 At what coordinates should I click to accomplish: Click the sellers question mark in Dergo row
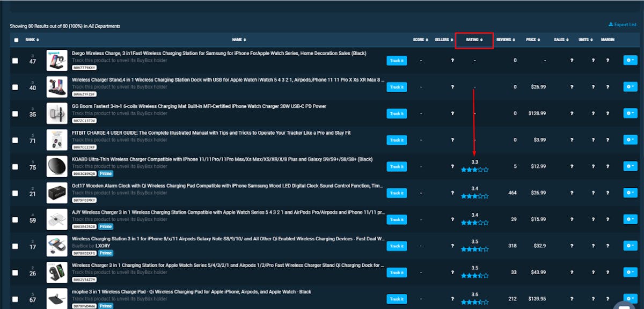pyautogui.click(x=452, y=61)
